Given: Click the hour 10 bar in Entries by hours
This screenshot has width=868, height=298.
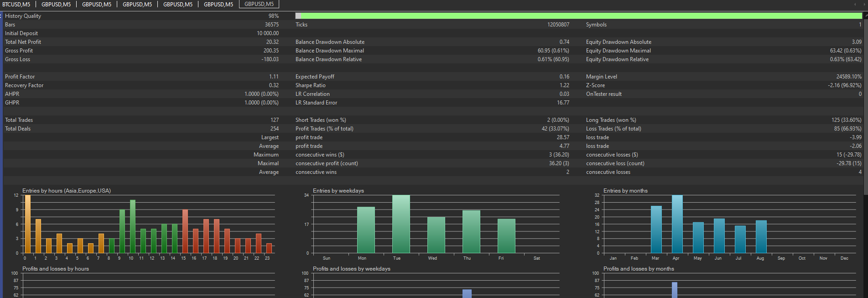Looking at the screenshot, I should (x=133, y=226).
